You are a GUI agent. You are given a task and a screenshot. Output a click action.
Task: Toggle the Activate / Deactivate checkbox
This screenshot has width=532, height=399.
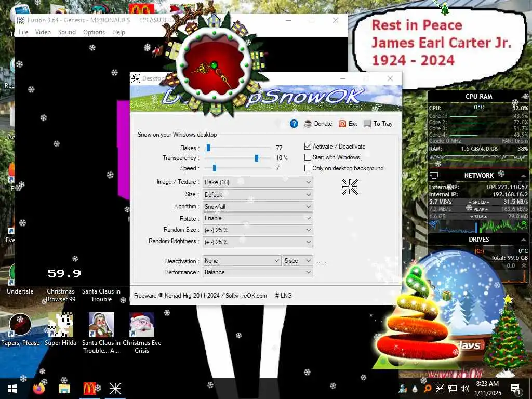[308, 146]
